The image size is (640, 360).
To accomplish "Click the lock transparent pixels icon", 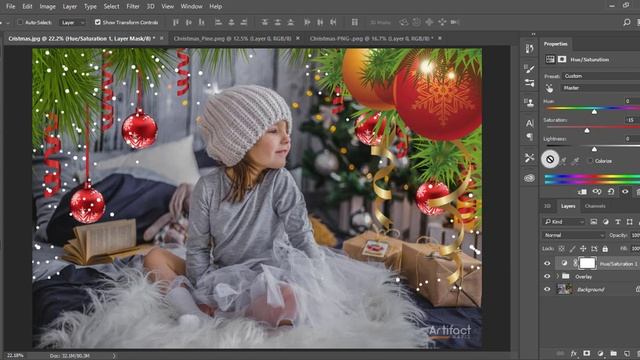I will pos(562,249).
